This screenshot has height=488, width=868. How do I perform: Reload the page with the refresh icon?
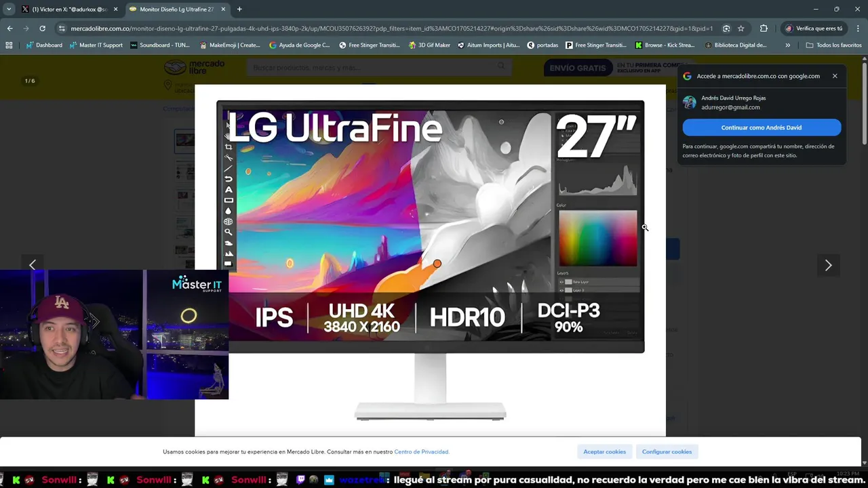click(42, 28)
